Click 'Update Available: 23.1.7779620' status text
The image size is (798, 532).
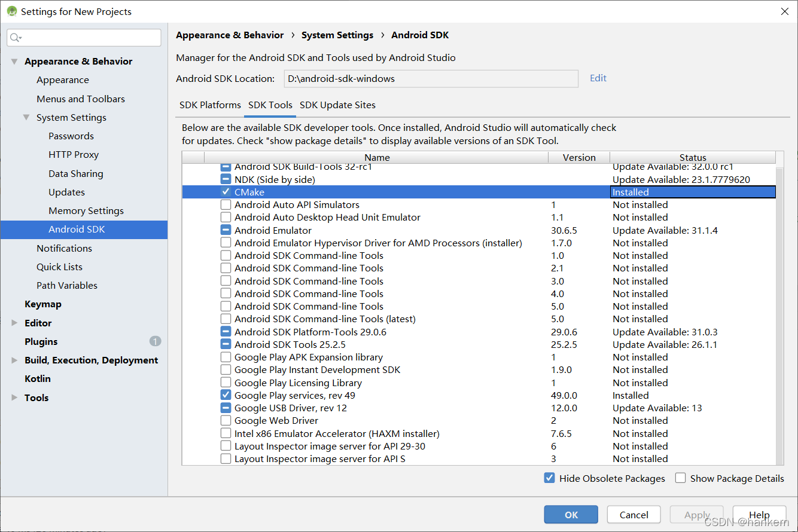[x=681, y=179]
